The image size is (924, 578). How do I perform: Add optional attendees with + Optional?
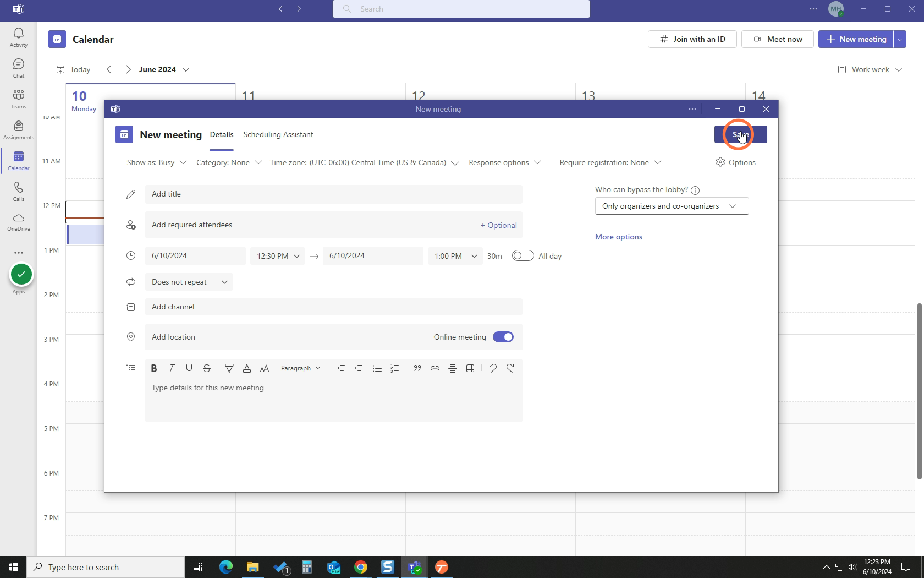click(x=498, y=225)
